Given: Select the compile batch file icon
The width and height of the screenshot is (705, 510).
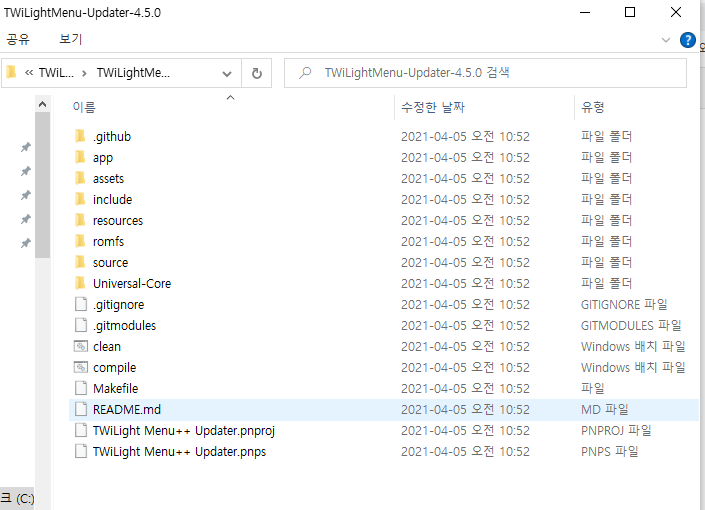Looking at the screenshot, I should [81, 367].
